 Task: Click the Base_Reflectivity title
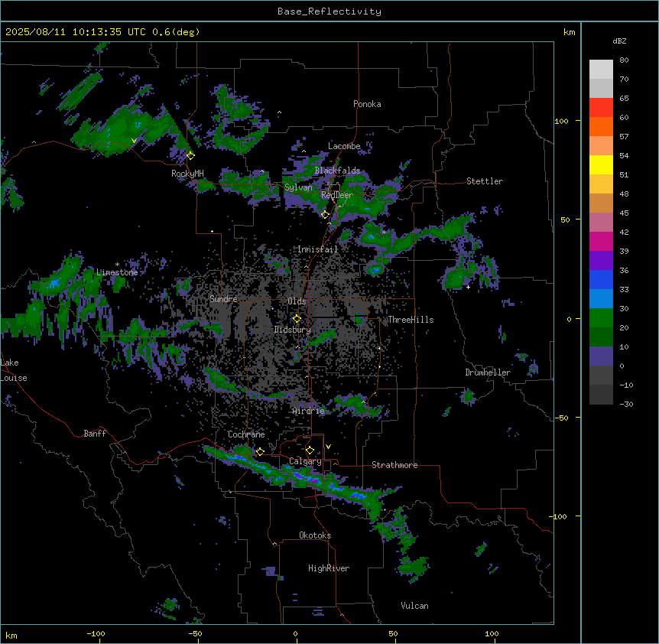pos(329,11)
